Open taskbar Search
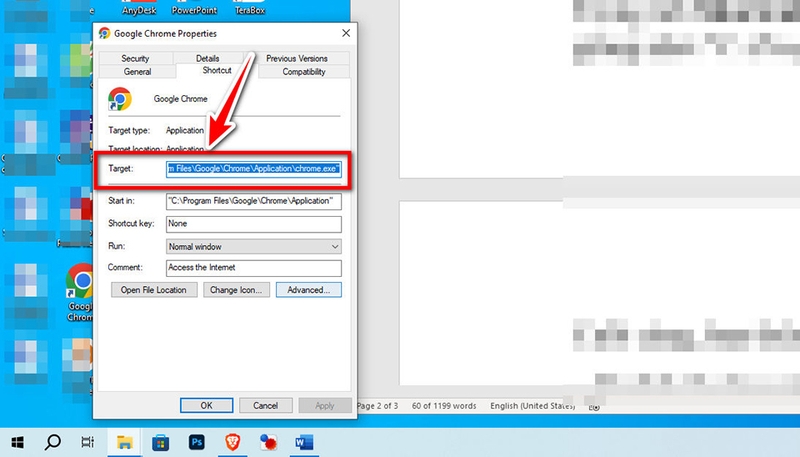 [x=53, y=442]
